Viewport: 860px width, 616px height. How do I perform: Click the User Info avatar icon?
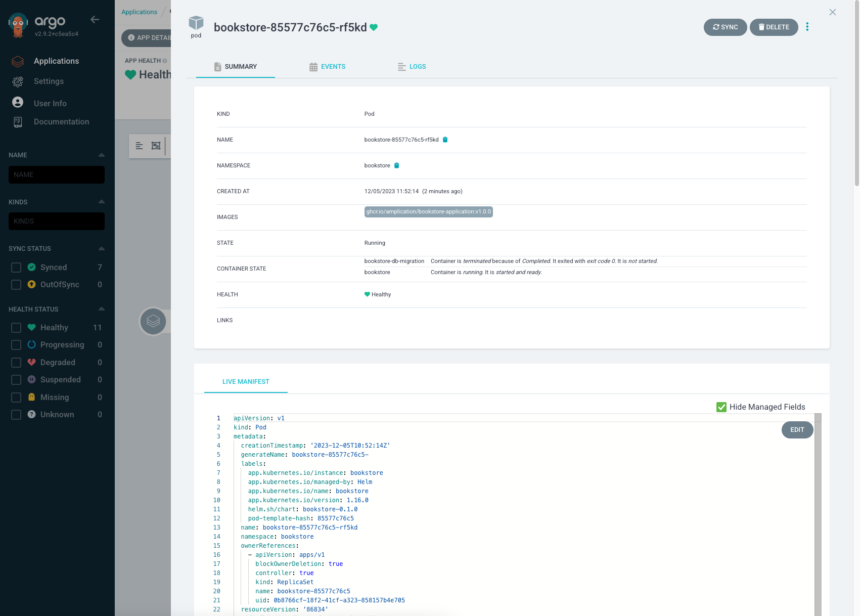point(18,102)
